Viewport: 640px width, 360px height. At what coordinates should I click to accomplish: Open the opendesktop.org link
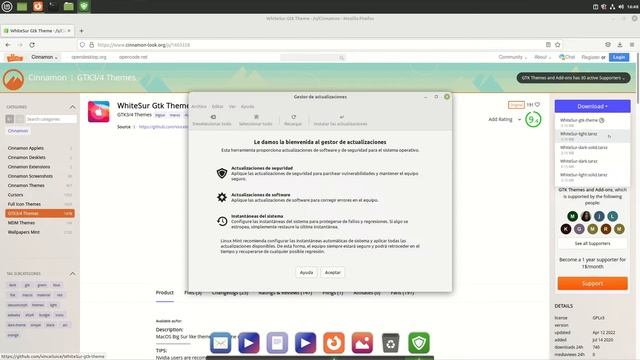(89, 57)
